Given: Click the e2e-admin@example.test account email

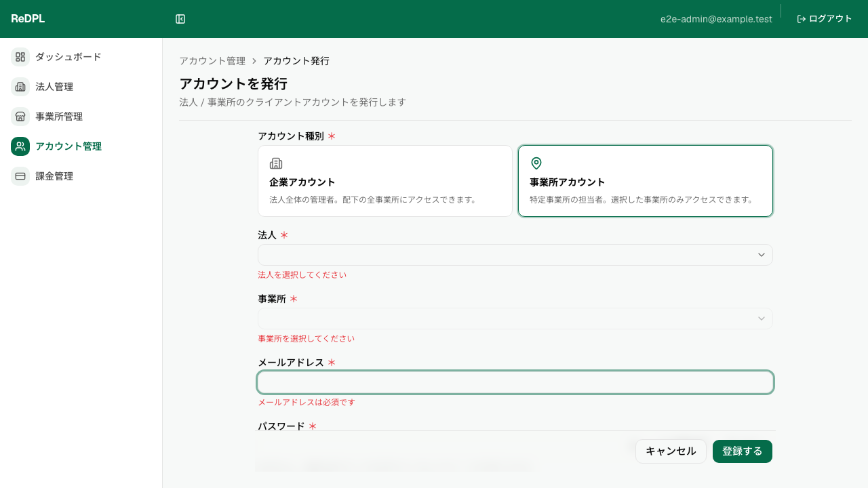Looking at the screenshot, I should [716, 19].
